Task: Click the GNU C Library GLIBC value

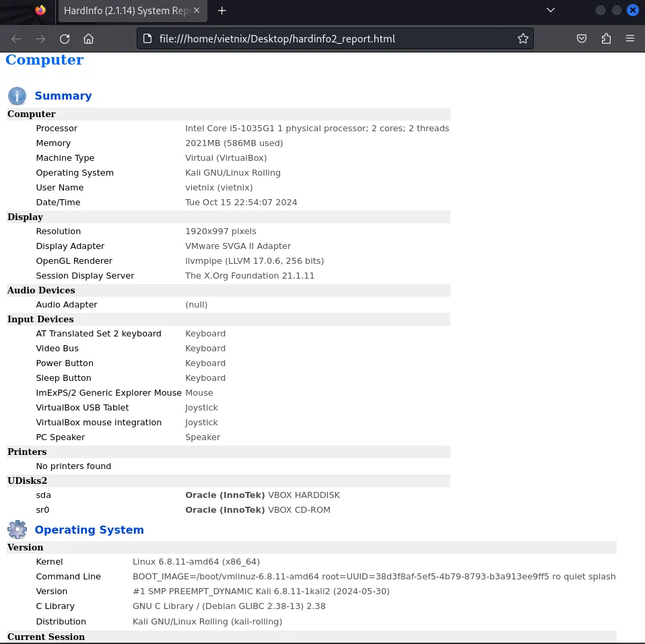Action: point(229,606)
